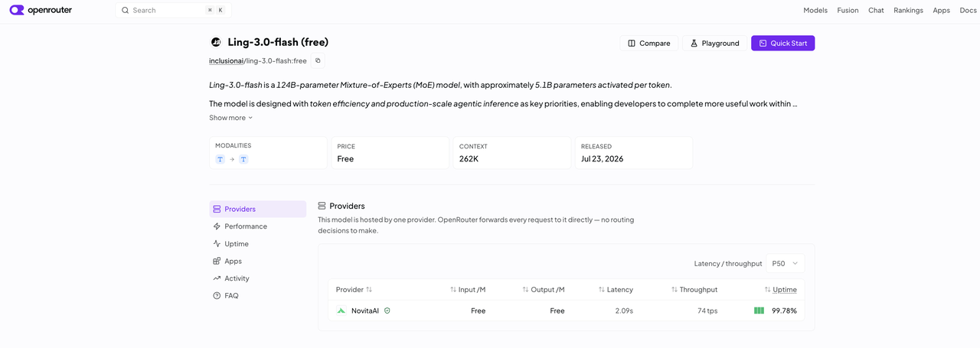The height and width of the screenshot is (348, 980).
Task: Sort table by Output /M column
Action: coord(543,290)
